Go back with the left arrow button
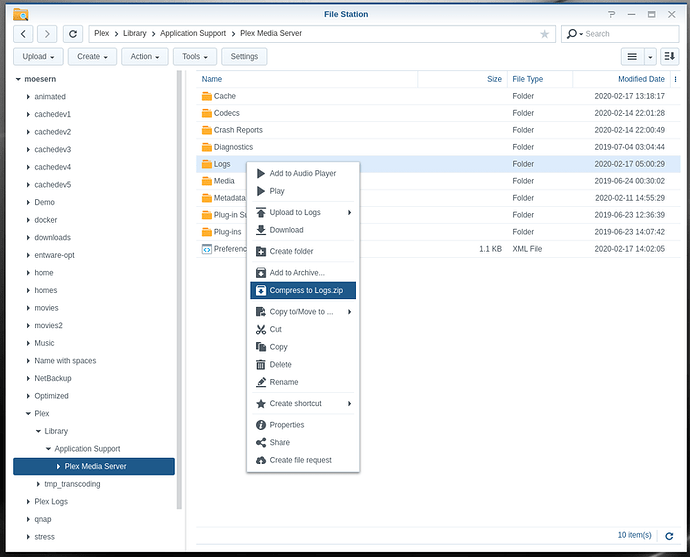 click(x=23, y=34)
